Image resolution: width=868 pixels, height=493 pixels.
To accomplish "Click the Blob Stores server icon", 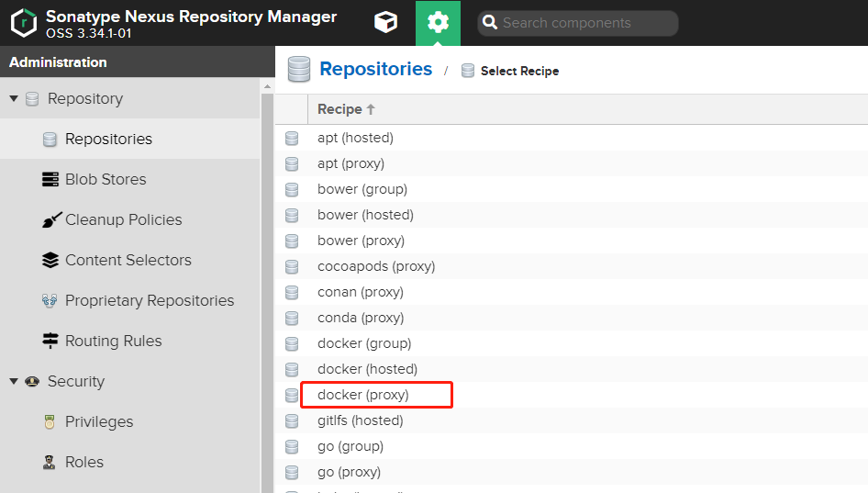I will tap(50, 180).
